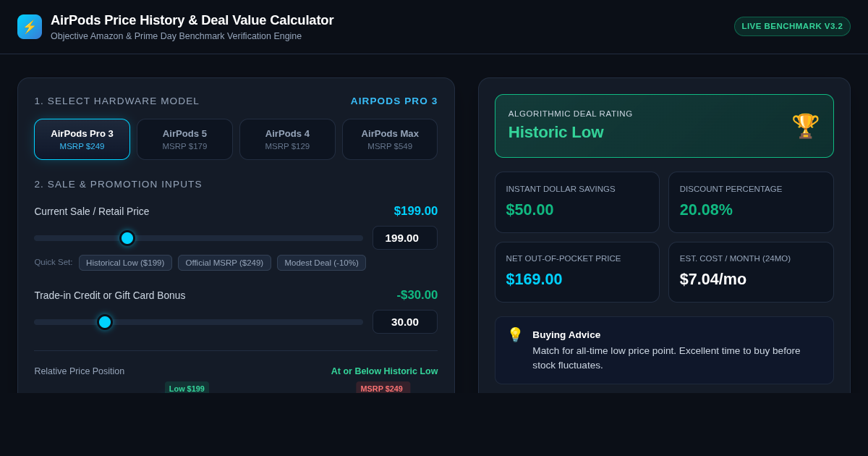Click the Historic Low rating text
868x456 pixels.
click(x=556, y=132)
